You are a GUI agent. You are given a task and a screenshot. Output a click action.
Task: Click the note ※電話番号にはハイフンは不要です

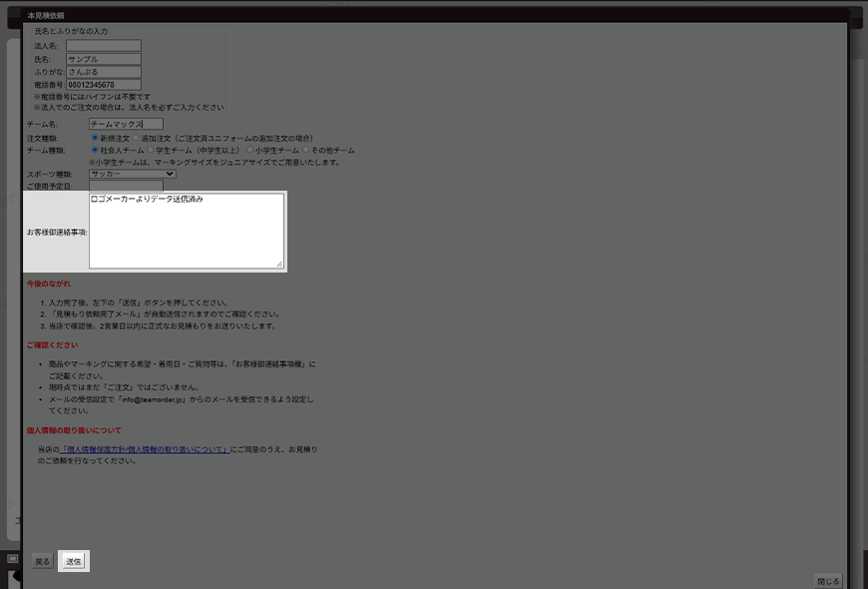pyautogui.click(x=92, y=97)
